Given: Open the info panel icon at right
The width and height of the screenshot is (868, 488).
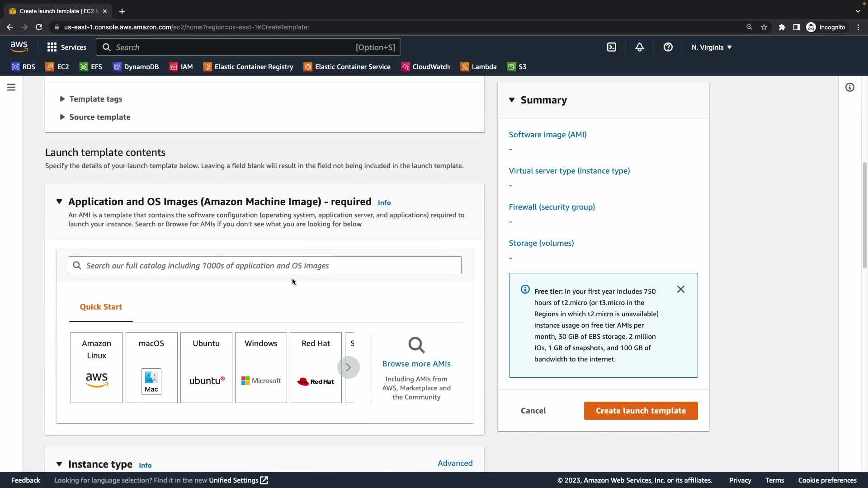Looking at the screenshot, I should (849, 87).
